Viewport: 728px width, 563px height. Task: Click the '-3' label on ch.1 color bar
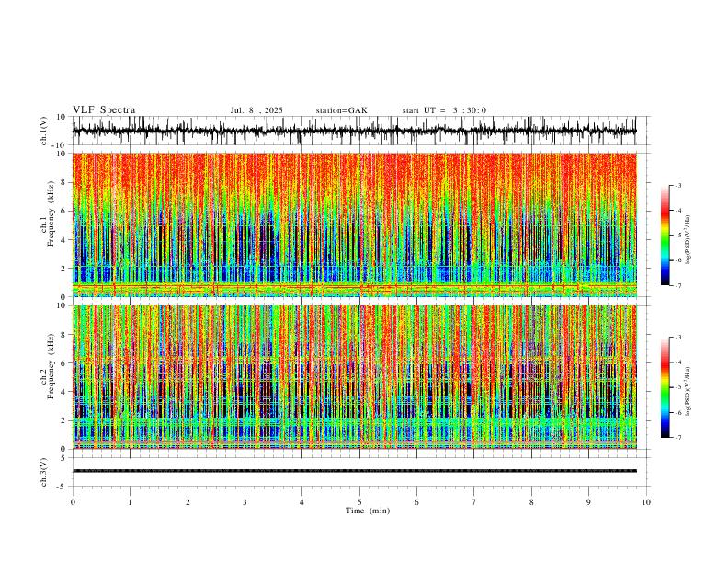677,185
